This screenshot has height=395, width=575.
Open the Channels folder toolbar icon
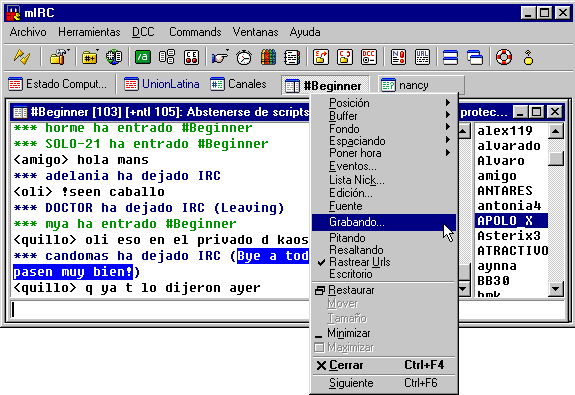tap(90, 57)
